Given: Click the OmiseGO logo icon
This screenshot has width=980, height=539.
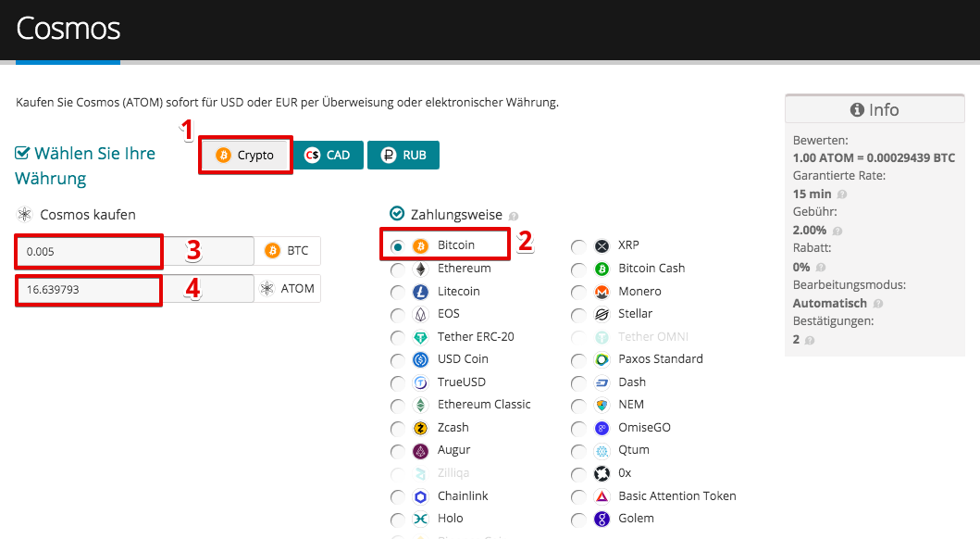Looking at the screenshot, I should tap(602, 428).
